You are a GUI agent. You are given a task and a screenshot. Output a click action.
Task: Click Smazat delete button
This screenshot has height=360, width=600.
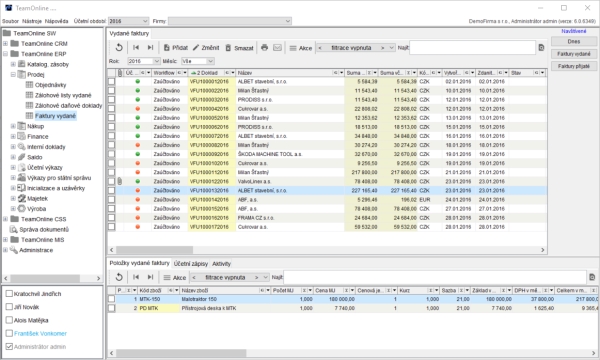(239, 48)
